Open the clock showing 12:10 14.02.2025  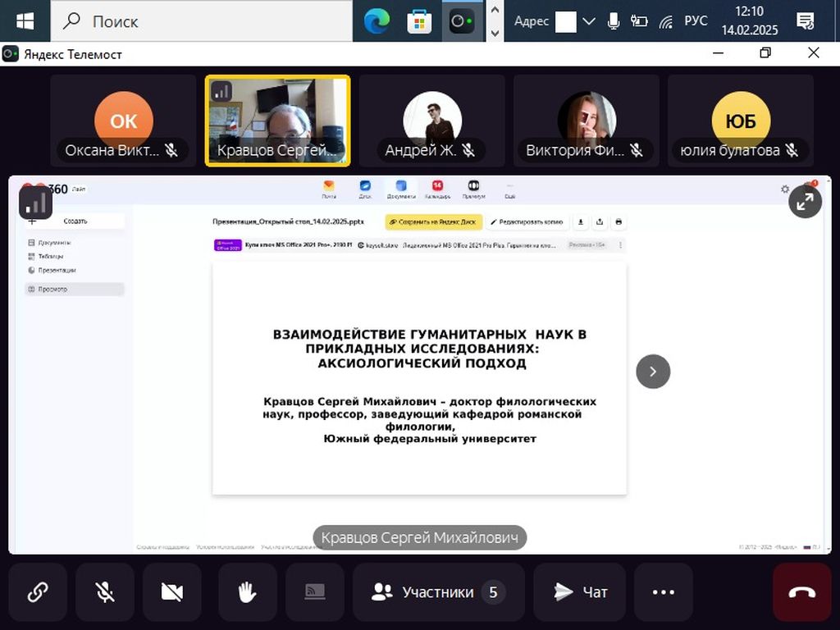750,21
